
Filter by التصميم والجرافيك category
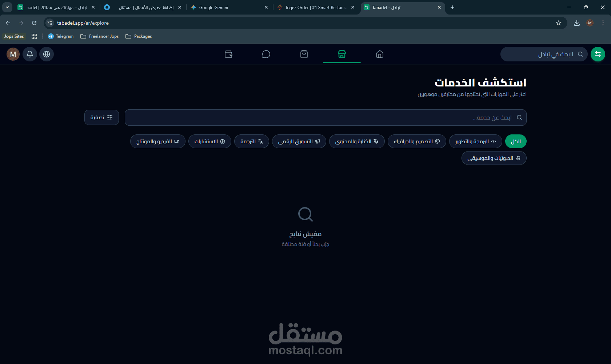[x=417, y=141]
